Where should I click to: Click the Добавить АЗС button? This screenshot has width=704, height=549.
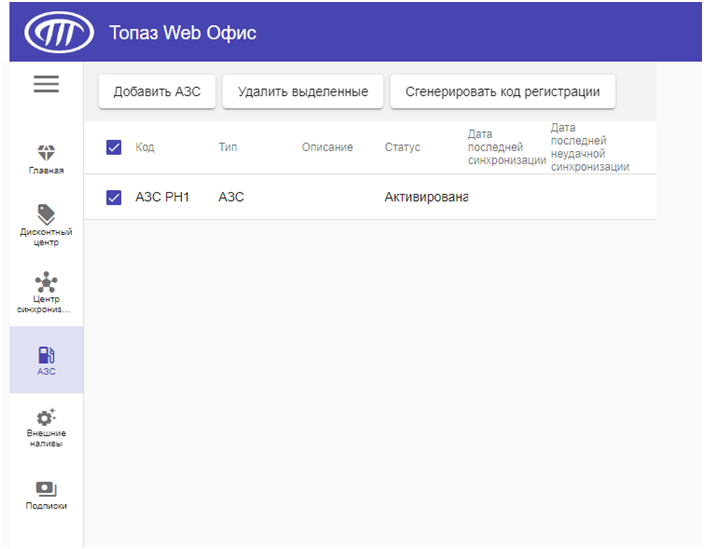[x=157, y=92]
